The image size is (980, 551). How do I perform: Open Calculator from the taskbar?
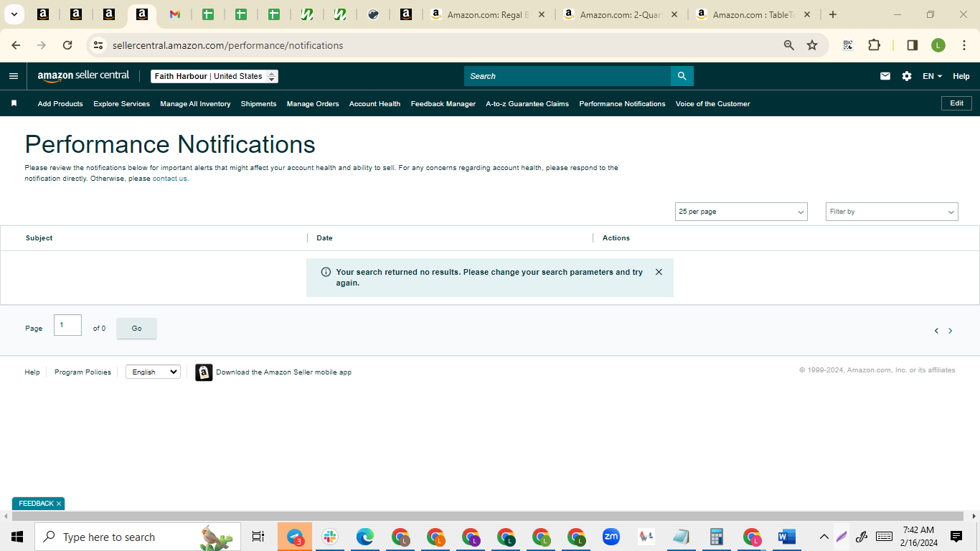(716, 537)
